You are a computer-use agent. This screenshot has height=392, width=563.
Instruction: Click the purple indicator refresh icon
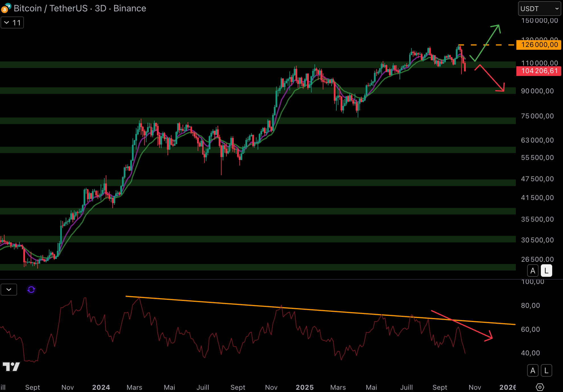[31, 290]
